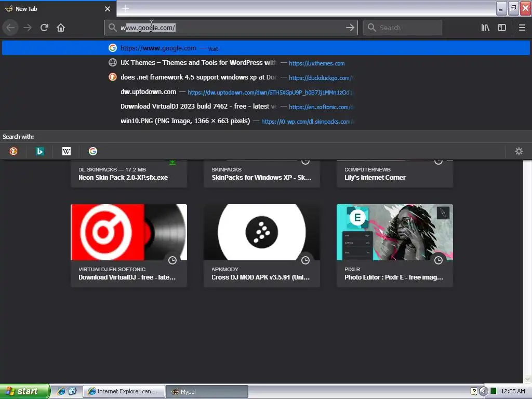Viewport: 532px width, 399px height.
Task: Click the Cross DJ MOD APK v3.5.91 title
Action: [x=261, y=277]
